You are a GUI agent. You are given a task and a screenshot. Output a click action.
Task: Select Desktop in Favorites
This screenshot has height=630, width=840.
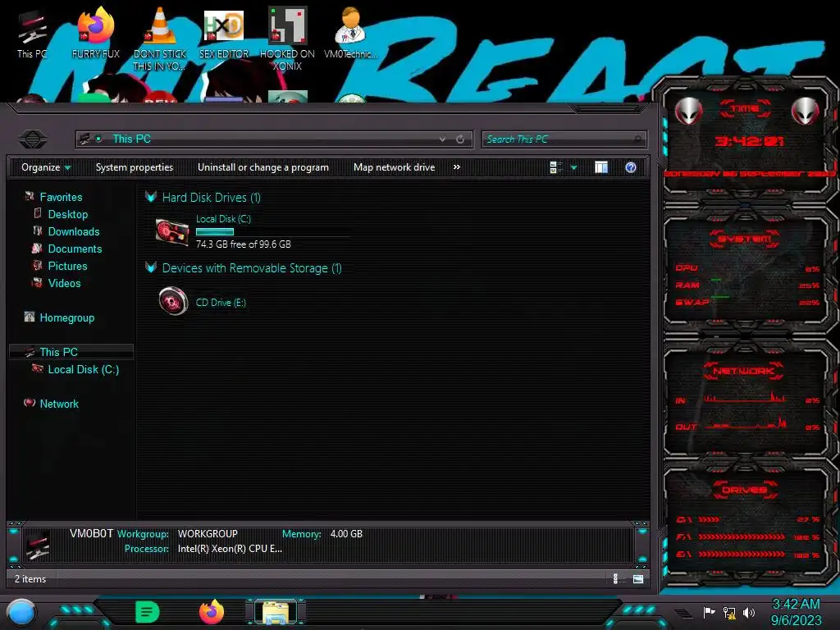(x=67, y=214)
